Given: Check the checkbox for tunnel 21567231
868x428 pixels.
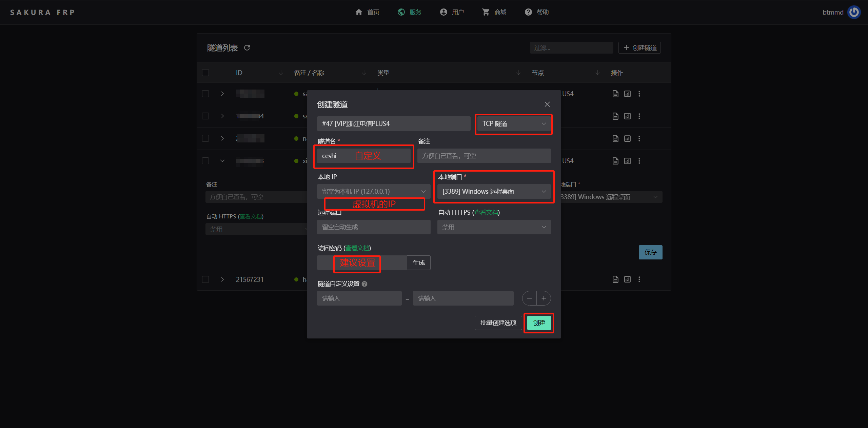Looking at the screenshot, I should click(205, 279).
